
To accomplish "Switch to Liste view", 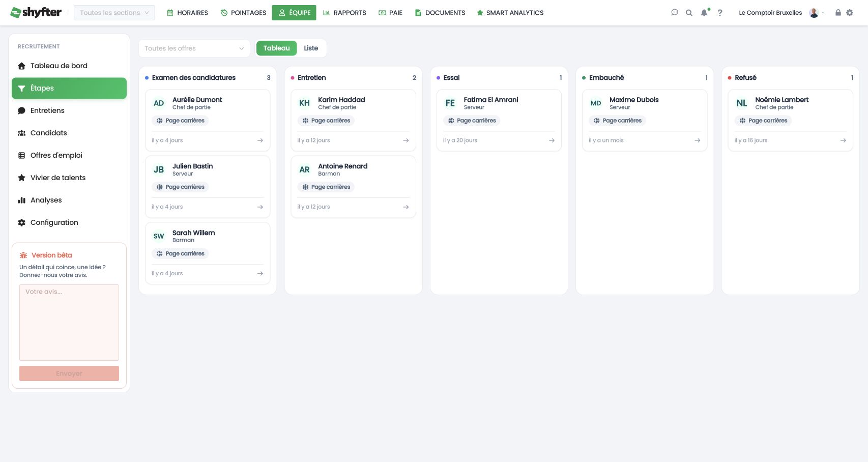I will point(311,48).
